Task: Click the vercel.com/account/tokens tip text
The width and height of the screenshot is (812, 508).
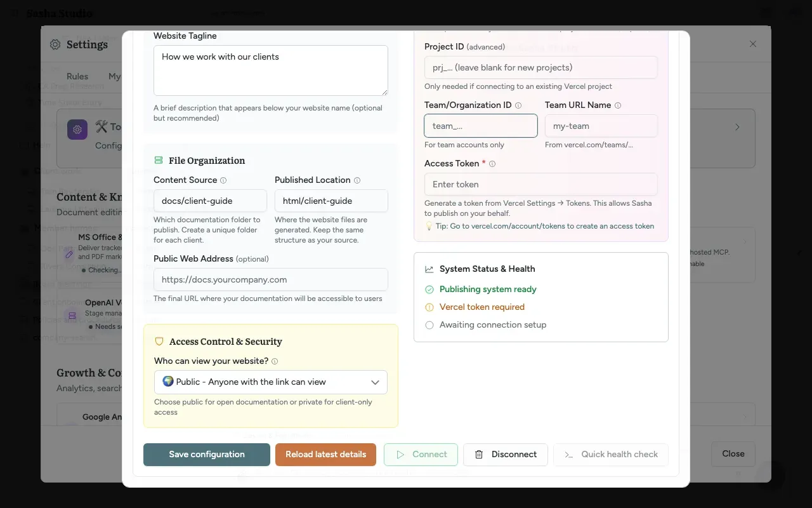Action: tap(539, 226)
